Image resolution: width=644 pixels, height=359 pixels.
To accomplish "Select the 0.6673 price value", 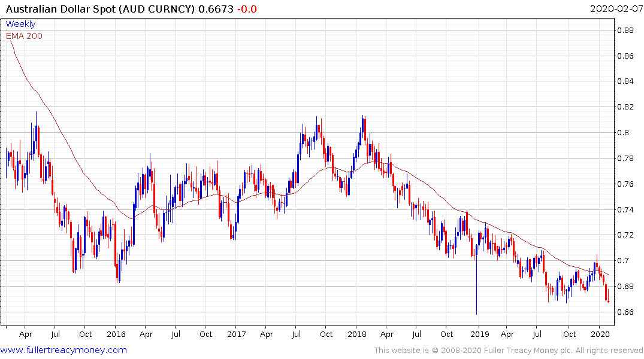I will point(216,9).
